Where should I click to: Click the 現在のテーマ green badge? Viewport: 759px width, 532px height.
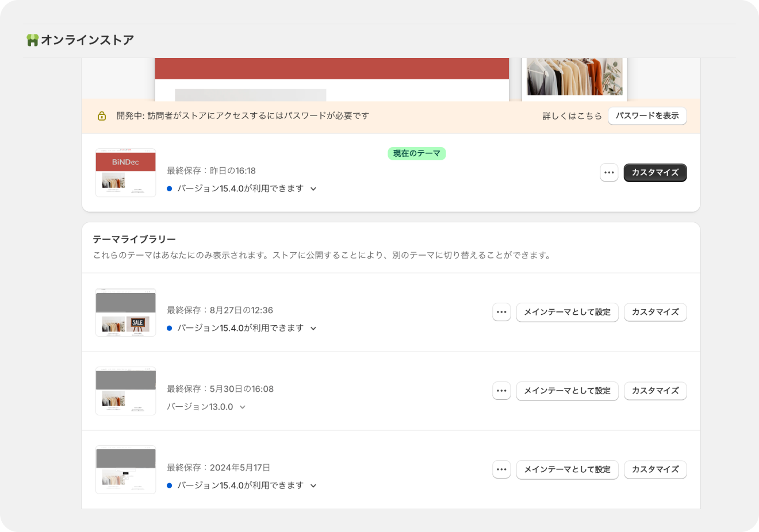[x=417, y=153]
